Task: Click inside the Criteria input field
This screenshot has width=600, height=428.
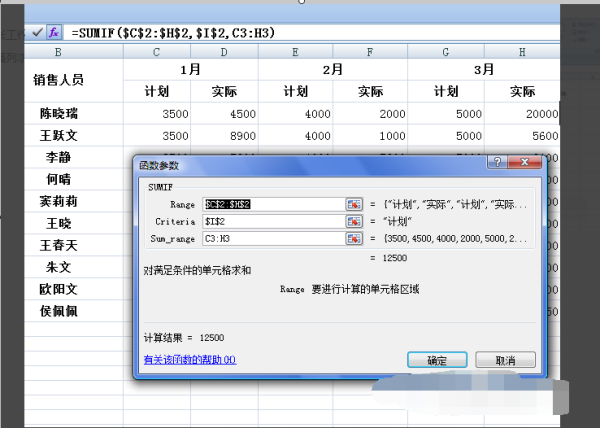Action: 272,221
